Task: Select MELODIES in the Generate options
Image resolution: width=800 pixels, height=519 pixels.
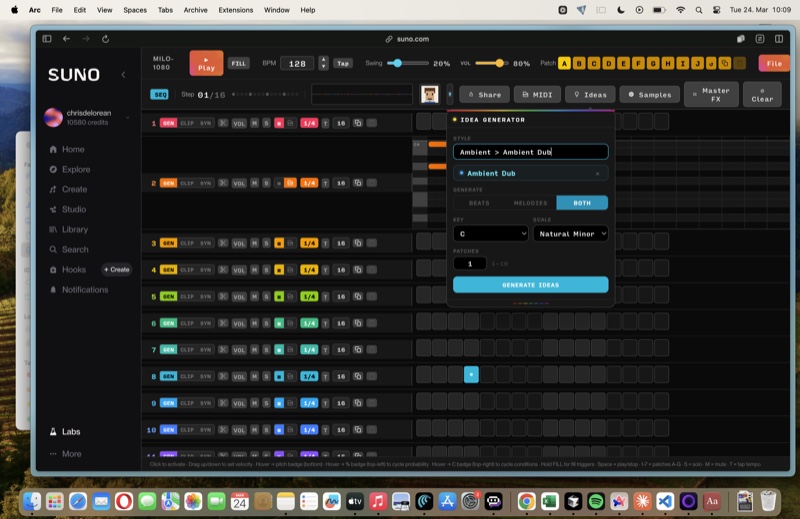Action: coord(531,203)
